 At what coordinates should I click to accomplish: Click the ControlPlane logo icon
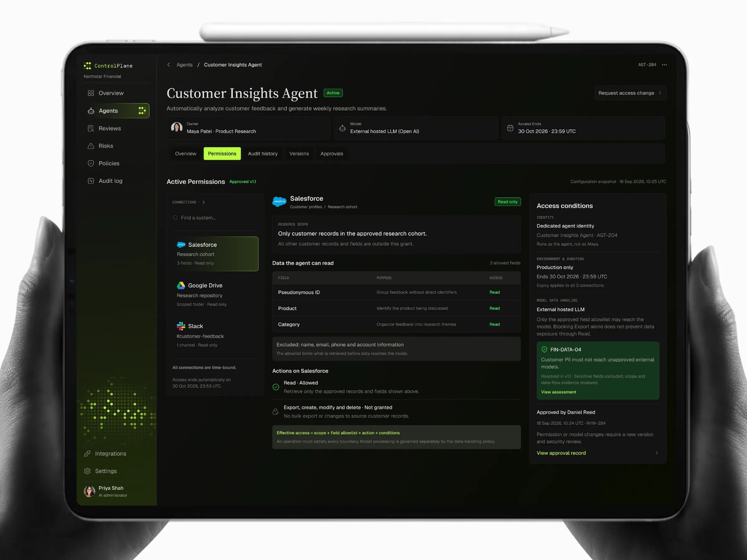point(87,66)
